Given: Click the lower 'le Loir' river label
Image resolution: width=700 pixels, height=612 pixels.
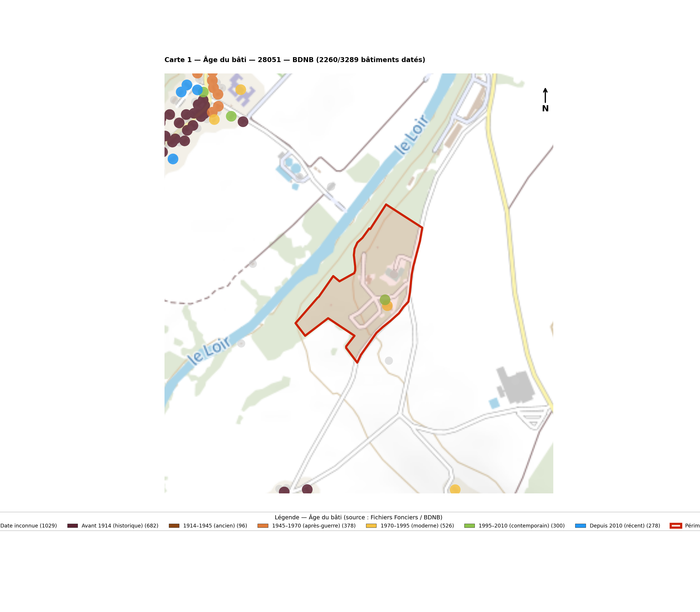Looking at the screenshot, I should [x=209, y=349].
